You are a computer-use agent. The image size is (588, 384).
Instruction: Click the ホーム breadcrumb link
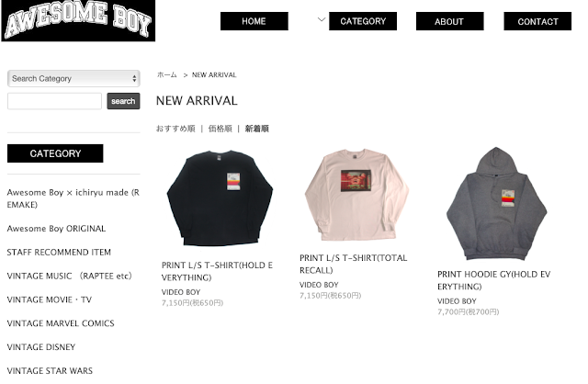[167, 75]
